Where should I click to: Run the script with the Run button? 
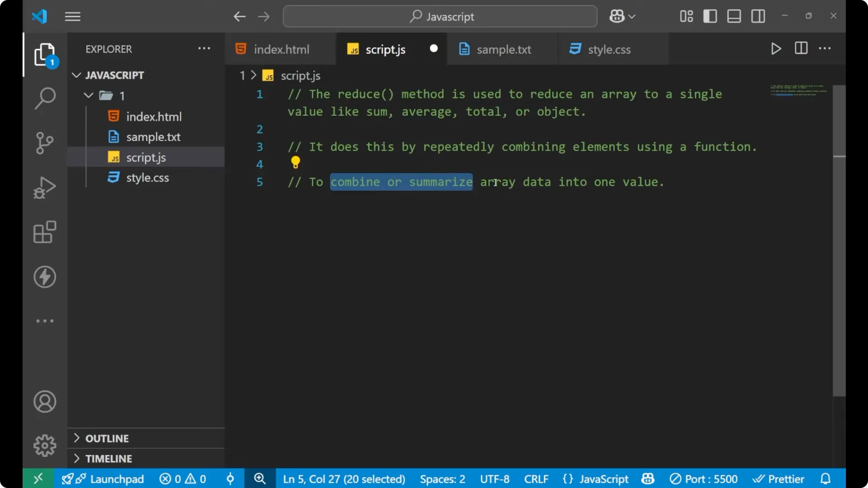776,49
